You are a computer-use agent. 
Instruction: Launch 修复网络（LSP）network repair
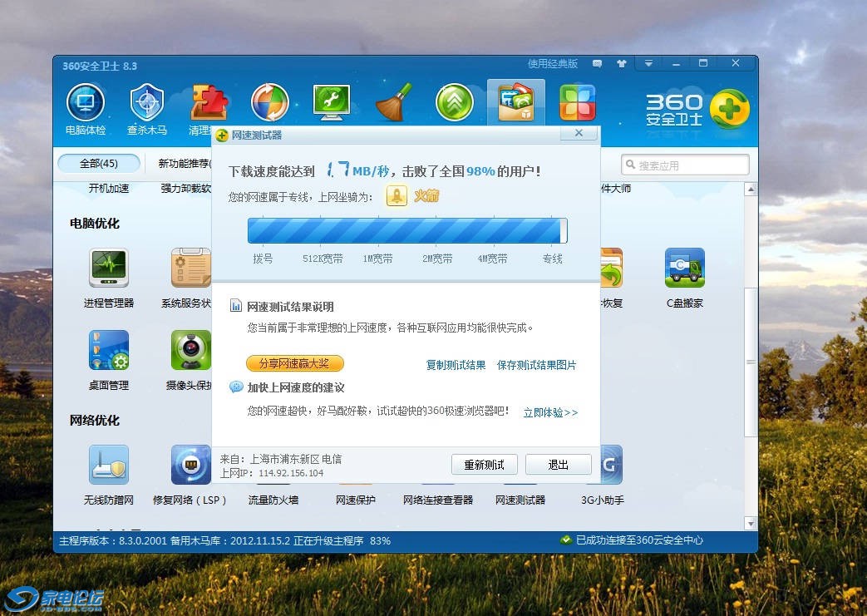point(190,465)
